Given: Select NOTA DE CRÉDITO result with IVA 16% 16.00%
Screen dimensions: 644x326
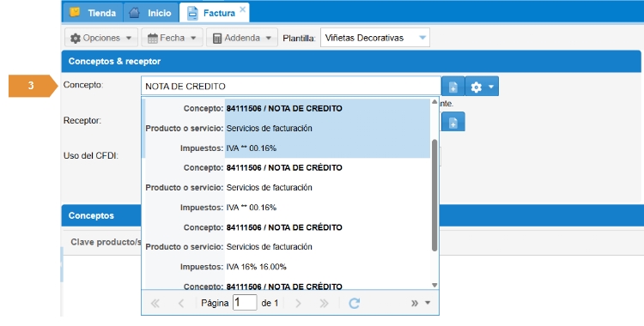Looking at the screenshot, I should coord(287,247).
